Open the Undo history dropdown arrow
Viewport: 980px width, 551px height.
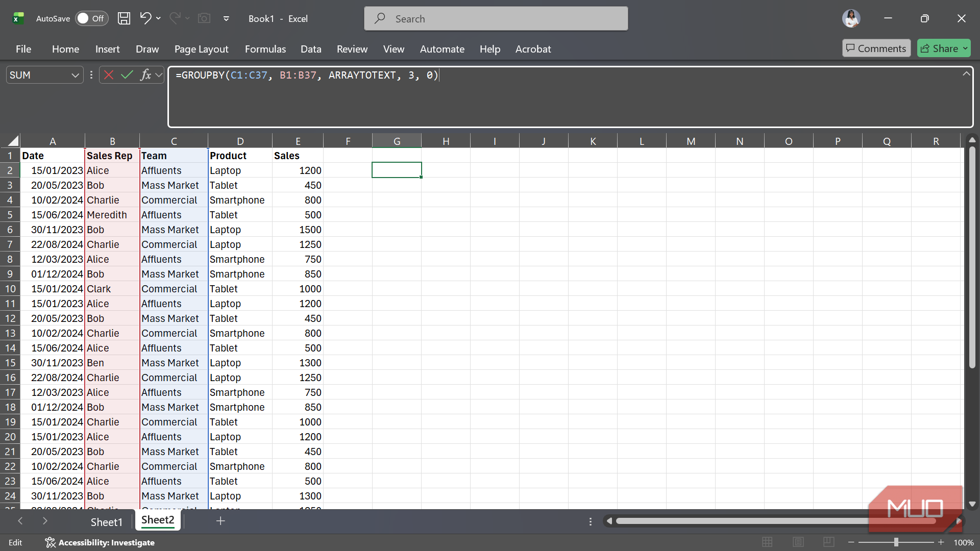[159, 18]
